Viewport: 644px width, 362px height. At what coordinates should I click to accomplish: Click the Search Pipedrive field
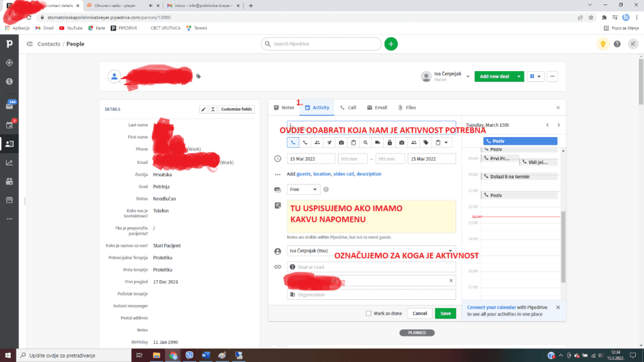321,44
